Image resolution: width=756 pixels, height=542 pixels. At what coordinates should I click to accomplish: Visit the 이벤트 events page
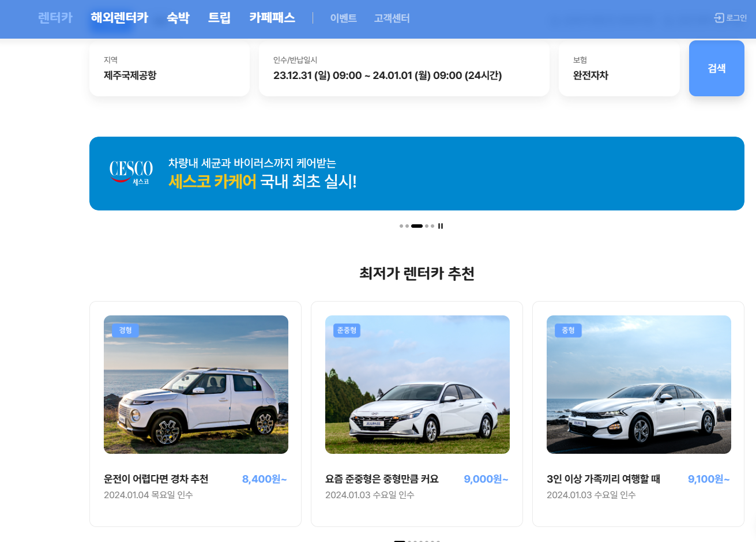click(343, 18)
